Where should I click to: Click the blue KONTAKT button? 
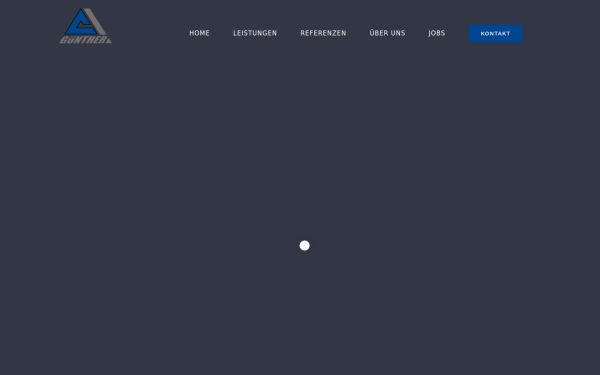click(496, 34)
